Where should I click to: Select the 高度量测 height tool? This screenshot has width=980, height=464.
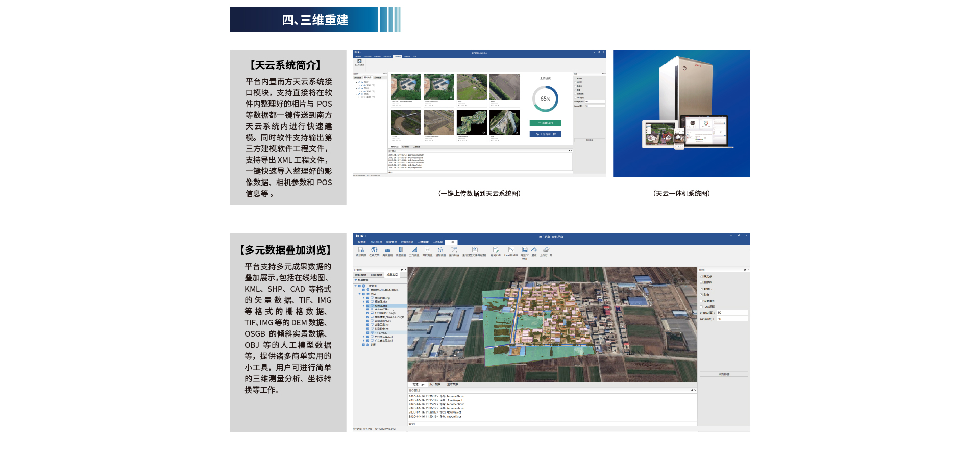pos(401,250)
